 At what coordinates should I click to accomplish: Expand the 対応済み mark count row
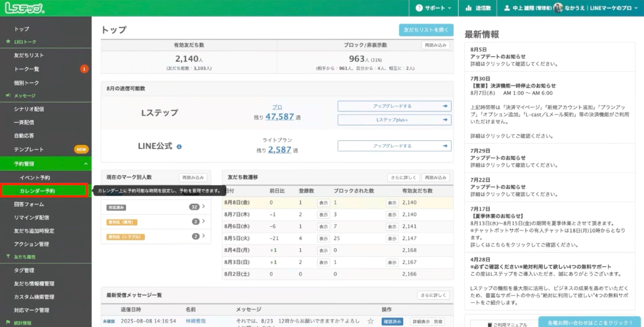(203, 206)
